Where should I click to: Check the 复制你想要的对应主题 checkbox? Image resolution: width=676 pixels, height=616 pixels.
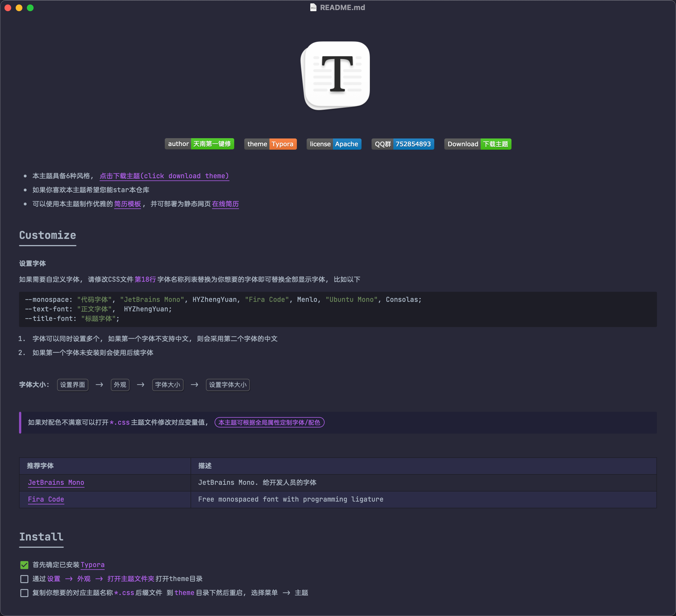(x=24, y=593)
